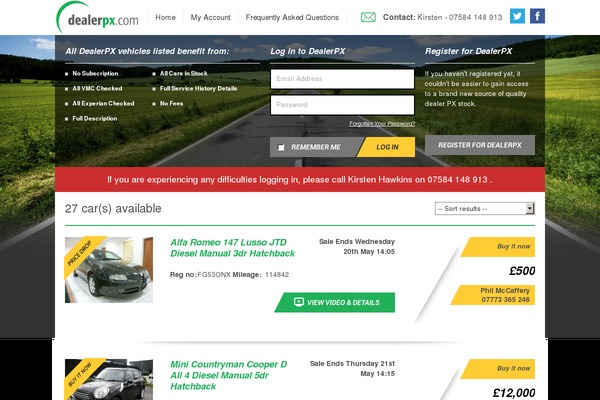Focus the Email Address field

pyautogui.click(x=342, y=79)
